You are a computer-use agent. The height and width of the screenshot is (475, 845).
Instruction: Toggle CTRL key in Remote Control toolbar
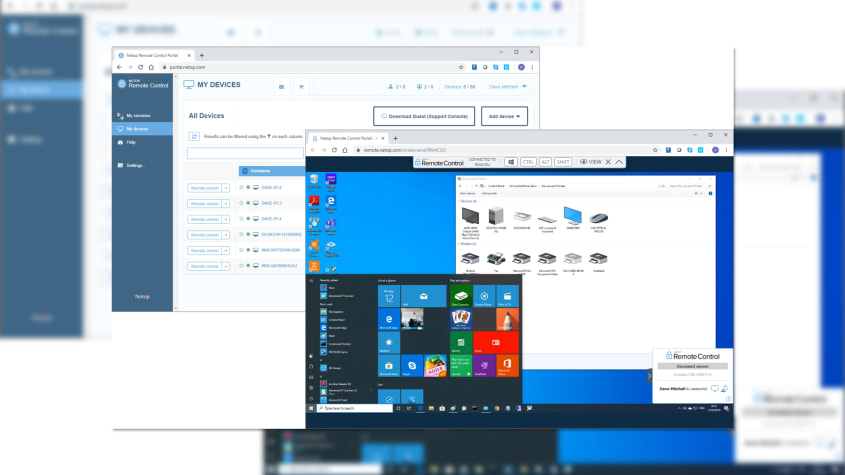[528, 162]
